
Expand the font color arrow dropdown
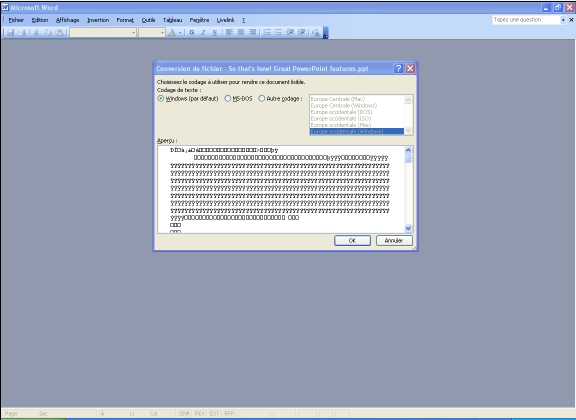180,33
